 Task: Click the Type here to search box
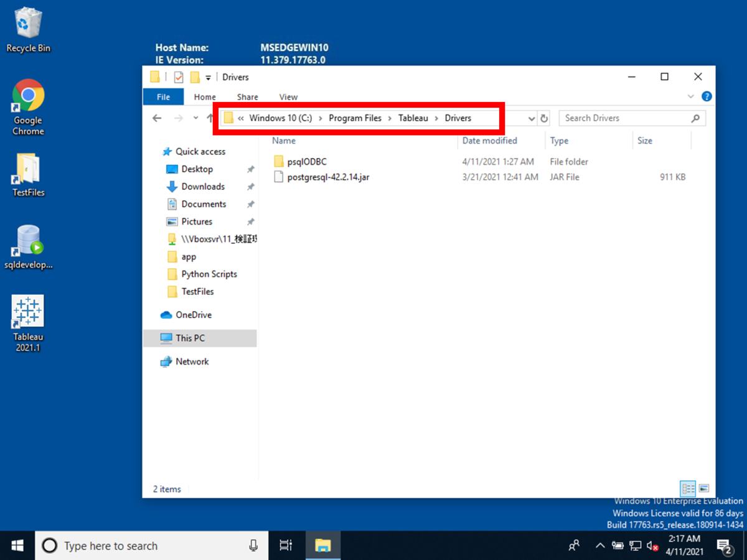(152, 546)
